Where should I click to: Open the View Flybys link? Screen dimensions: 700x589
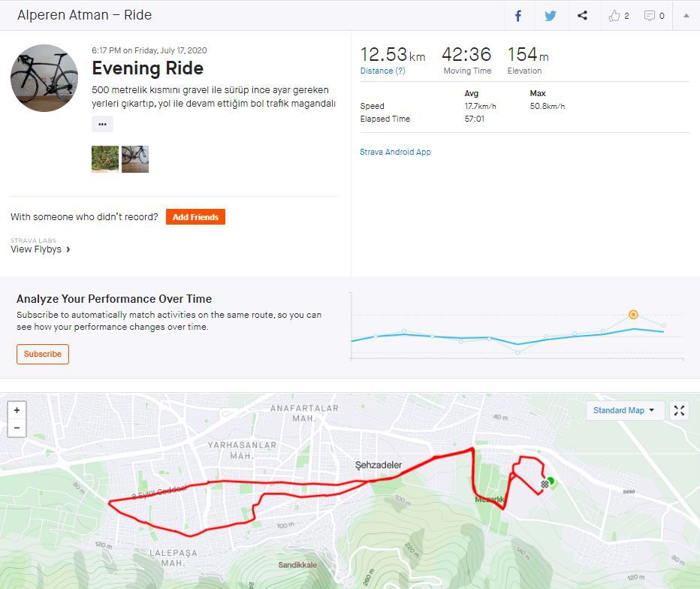[x=41, y=249]
